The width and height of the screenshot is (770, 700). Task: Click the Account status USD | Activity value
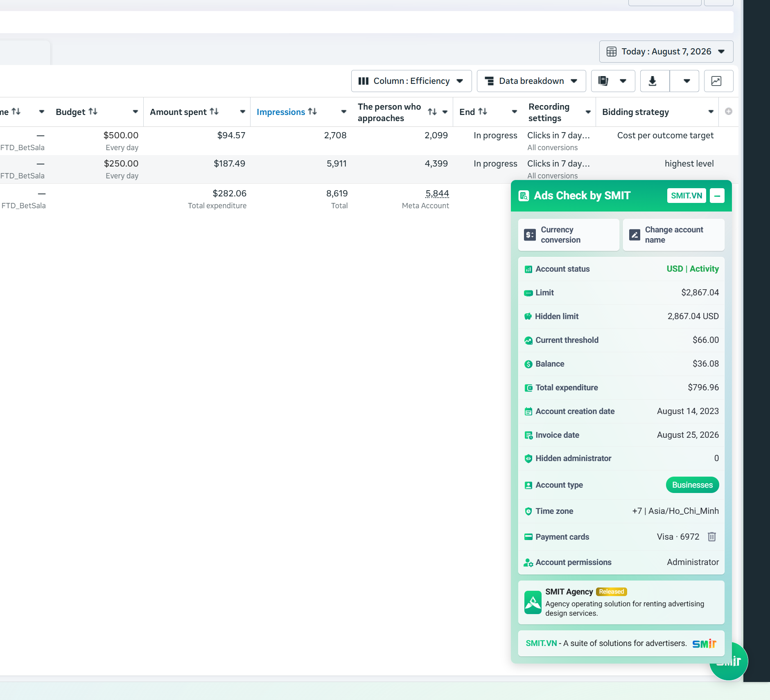click(693, 269)
